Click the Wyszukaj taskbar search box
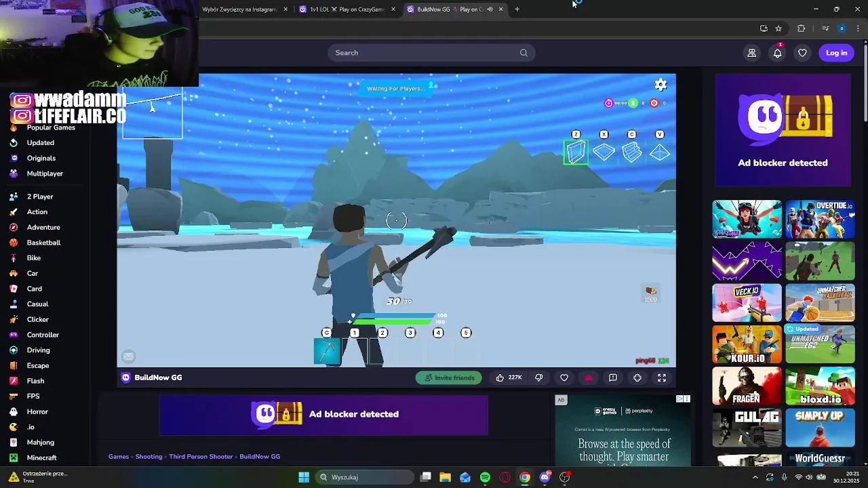This screenshot has width=868, height=488. 365,477
